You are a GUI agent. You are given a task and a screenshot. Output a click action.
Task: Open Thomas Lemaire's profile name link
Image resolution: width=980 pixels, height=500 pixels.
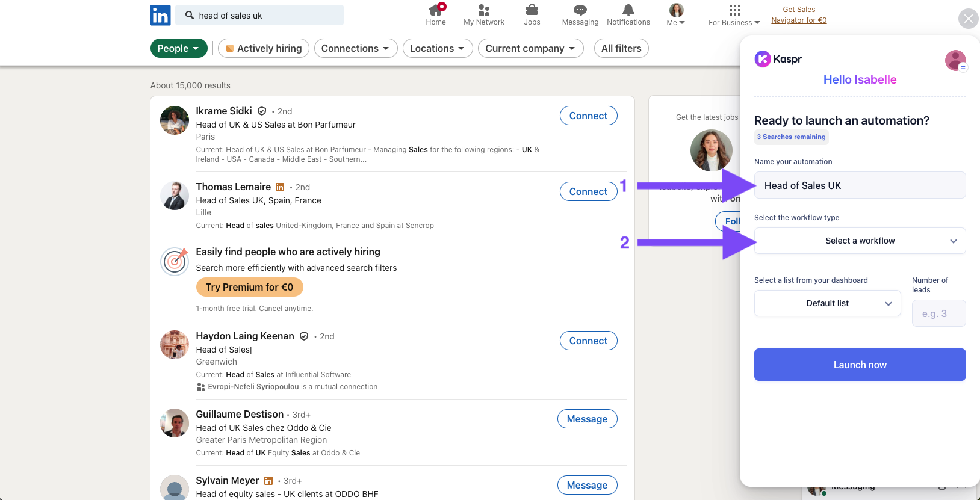pyautogui.click(x=234, y=187)
